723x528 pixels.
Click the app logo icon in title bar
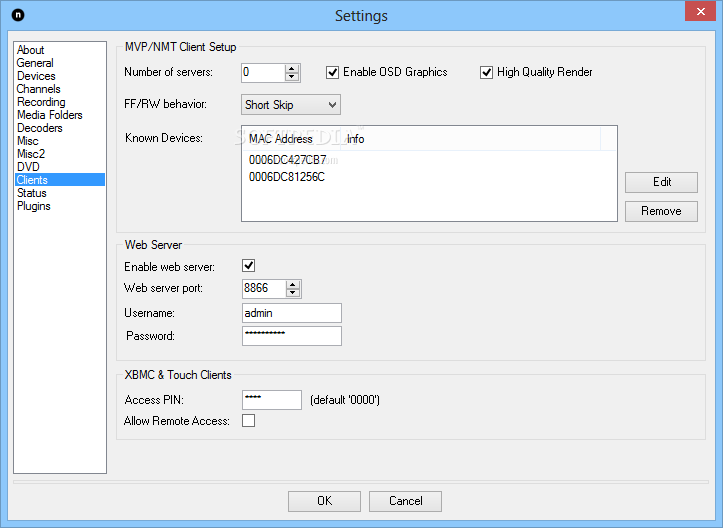coord(18,15)
